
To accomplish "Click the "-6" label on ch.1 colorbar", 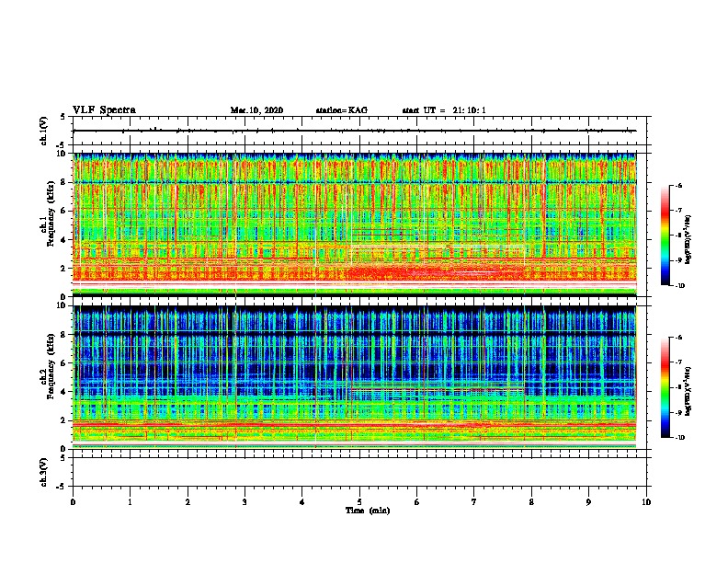I will [x=678, y=185].
